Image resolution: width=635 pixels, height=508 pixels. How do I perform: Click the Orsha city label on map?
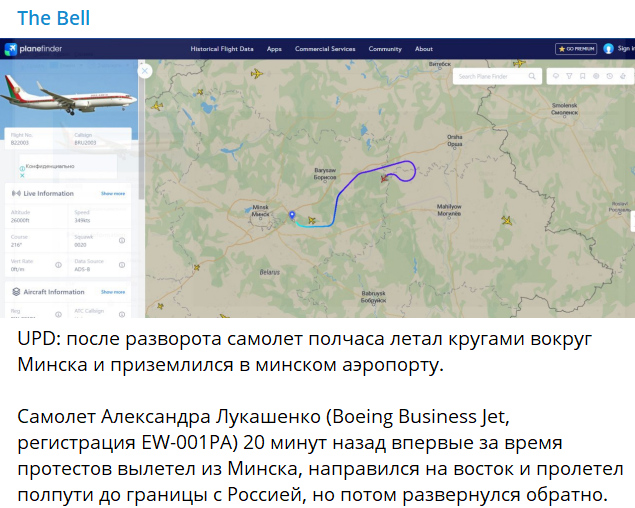point(455,141)
